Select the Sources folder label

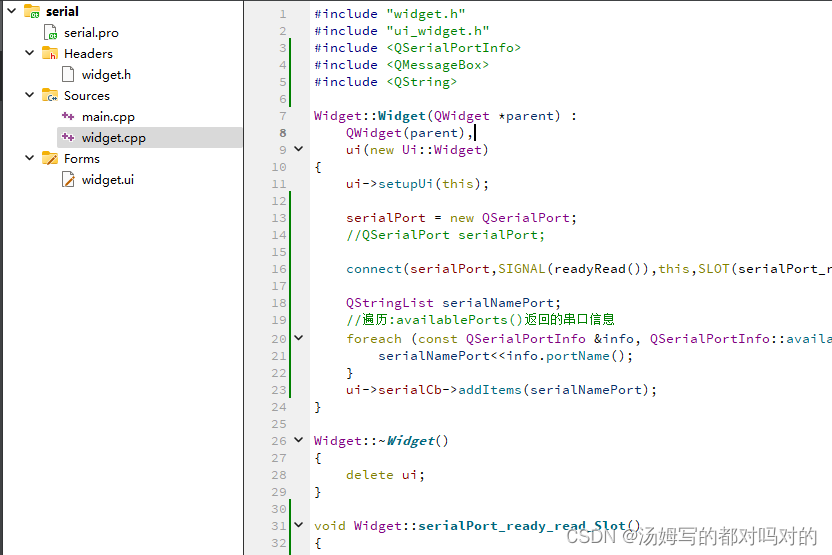(x=87, y=96)
